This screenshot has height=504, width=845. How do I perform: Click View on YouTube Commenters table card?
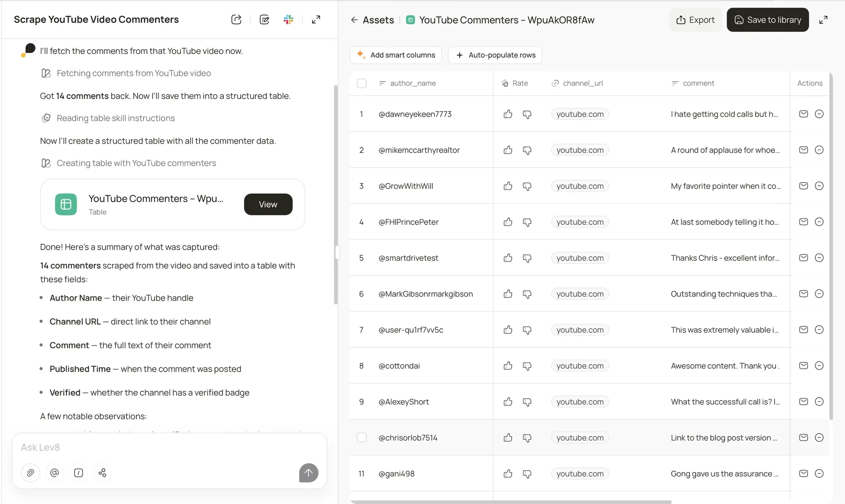point(268,204)
